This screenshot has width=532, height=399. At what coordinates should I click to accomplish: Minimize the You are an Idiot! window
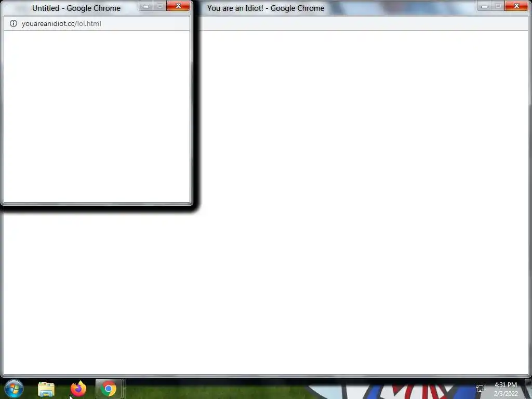click(484, 6)
